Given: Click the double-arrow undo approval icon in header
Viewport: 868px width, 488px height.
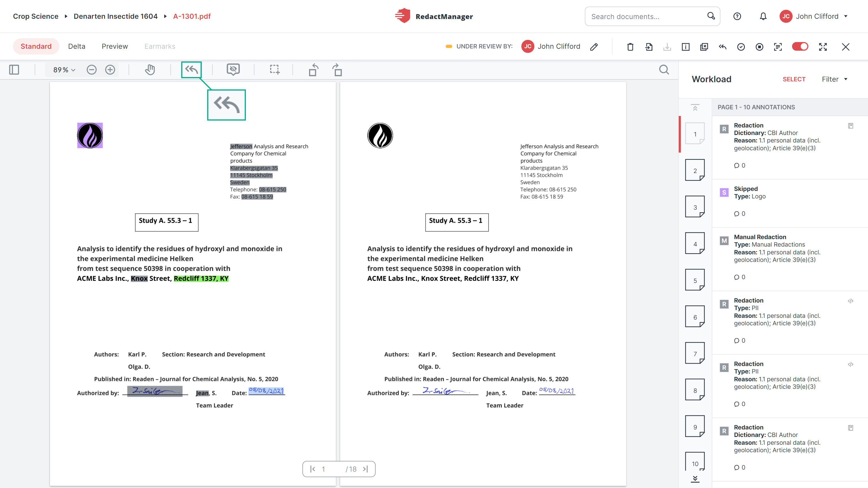Looking at the screenshot, I should (x=723, y=46).
